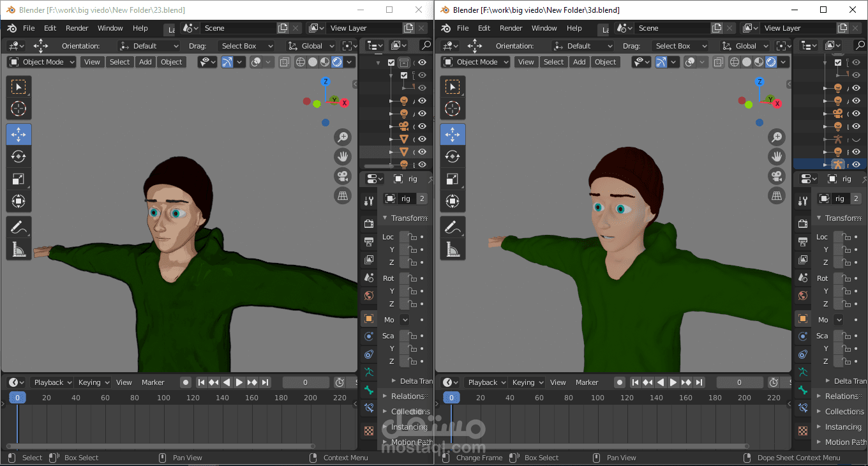Screen dimensions: 868x466
Task: Select the Cursor tool in 23.blend window
Action: 19,109
